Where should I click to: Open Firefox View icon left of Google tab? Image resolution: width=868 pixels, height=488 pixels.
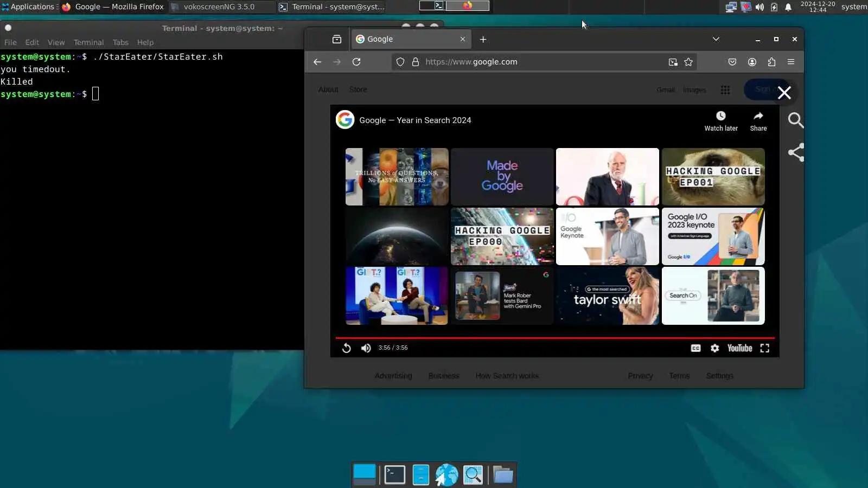[x=337, y=39]
